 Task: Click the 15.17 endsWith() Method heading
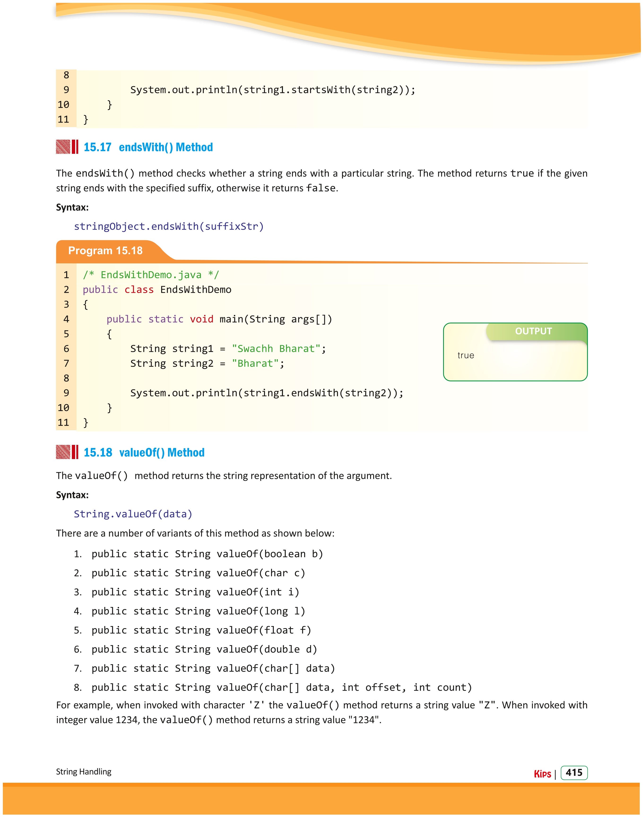coord(148,147)
